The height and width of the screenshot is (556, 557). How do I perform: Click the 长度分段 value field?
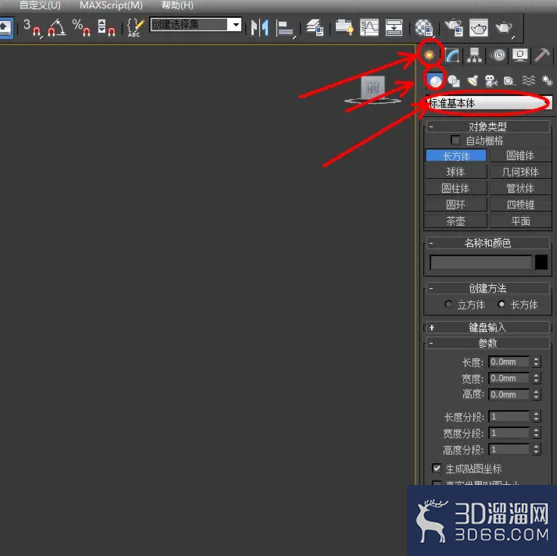point(509,417)
